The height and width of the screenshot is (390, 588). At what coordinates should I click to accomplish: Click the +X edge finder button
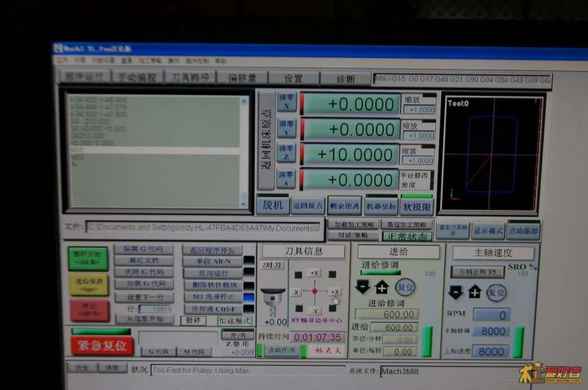coord(335,292)
